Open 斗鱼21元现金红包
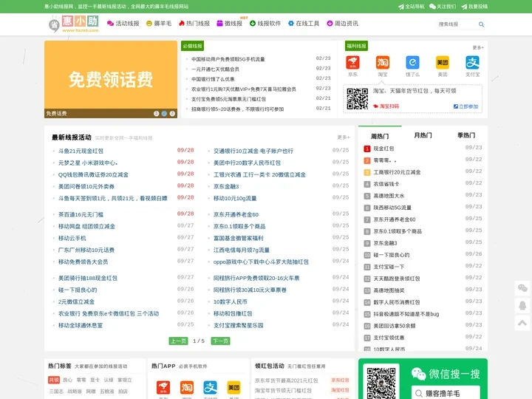 tap(81, 151)
